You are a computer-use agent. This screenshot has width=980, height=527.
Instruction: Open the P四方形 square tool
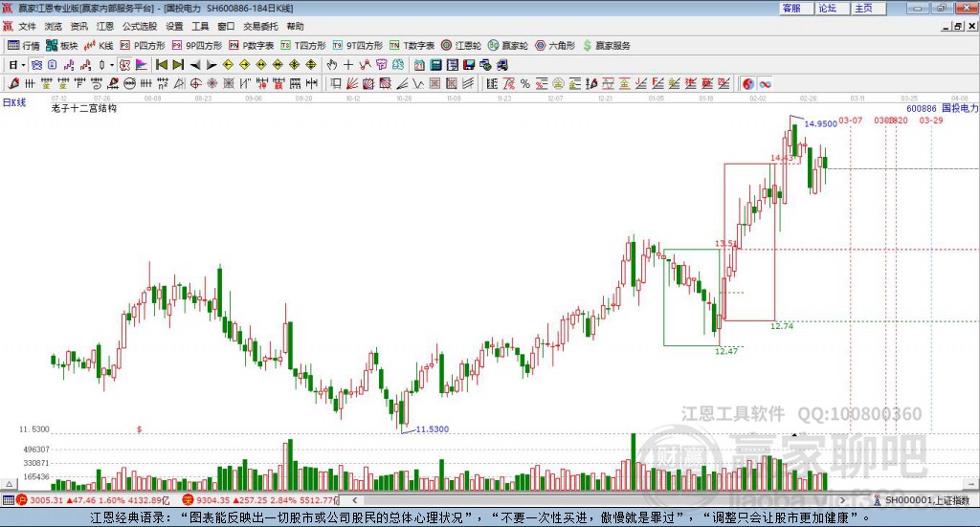143,46
